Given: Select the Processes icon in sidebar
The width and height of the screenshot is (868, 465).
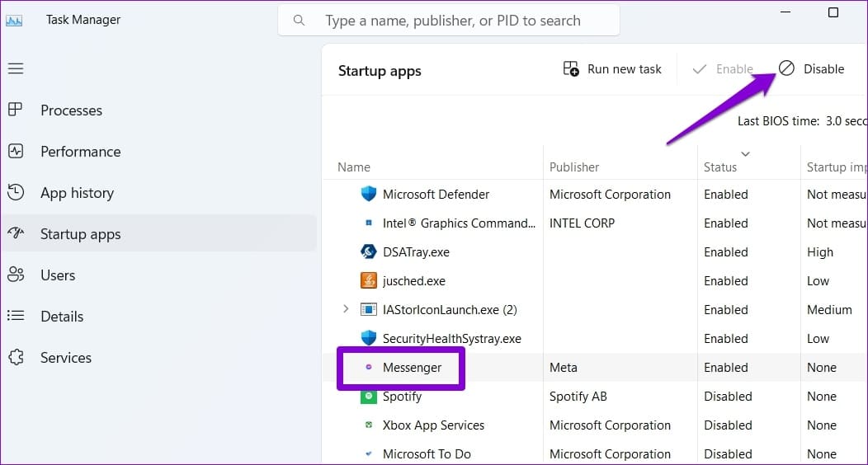Looking at the screenshot, I should 16,110.
